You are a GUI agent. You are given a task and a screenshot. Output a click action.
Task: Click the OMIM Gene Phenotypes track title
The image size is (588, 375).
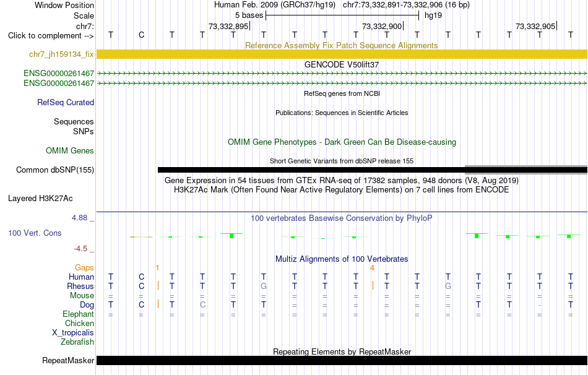tap(342, 142)
